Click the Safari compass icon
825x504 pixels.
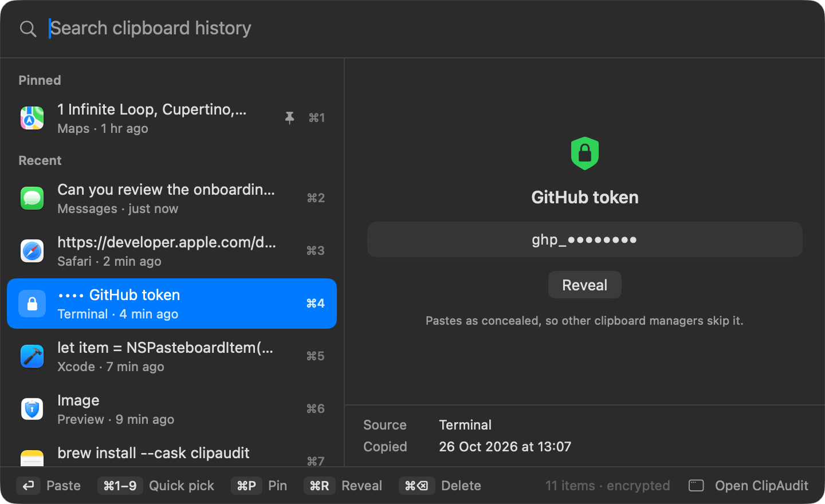click(32, 251)
